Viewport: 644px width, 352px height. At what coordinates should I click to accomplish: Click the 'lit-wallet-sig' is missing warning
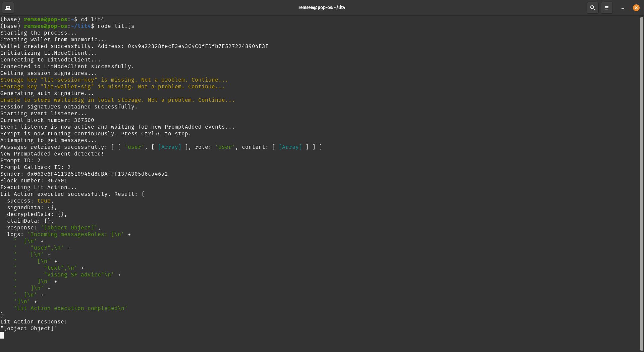tap(112, 87)
